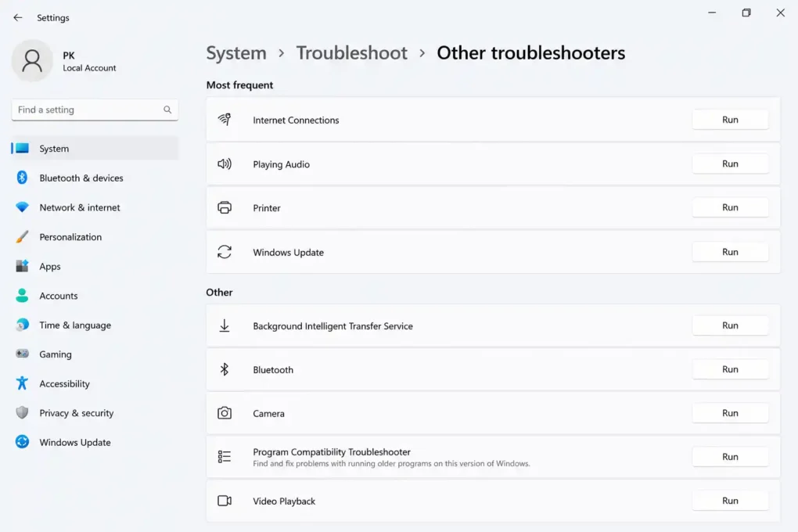Click the Internet Connections wifi icon
798x532 pixels.
(225, 120)
